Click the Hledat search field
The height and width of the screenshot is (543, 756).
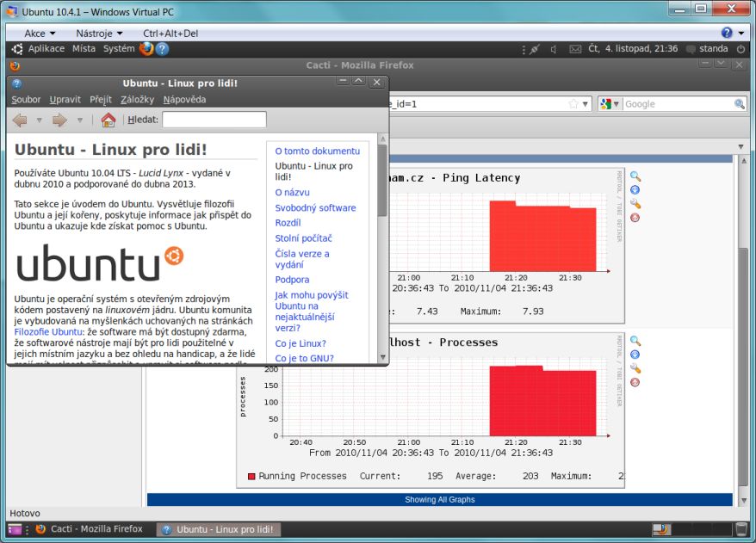214,120
